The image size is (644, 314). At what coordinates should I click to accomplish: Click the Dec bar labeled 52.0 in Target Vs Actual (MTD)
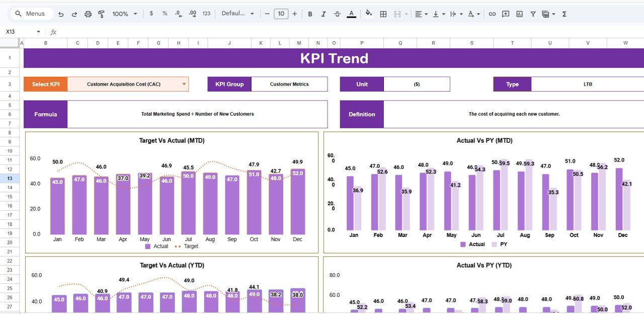297,202
